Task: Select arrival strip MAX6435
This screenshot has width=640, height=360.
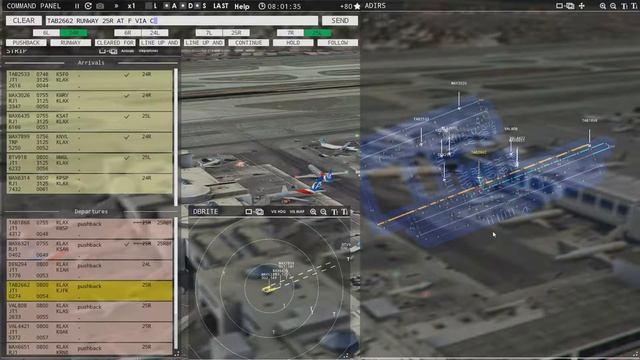Action: pos(89,122)
